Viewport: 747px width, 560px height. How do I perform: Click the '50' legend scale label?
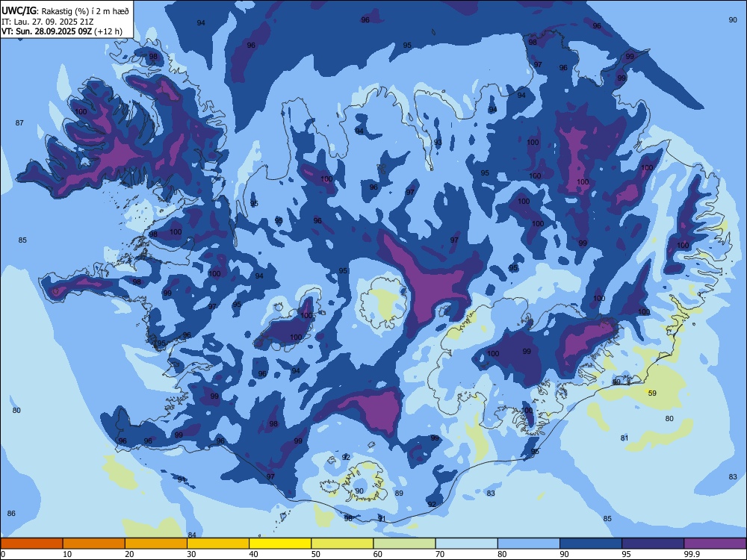(x=315, y=554)
